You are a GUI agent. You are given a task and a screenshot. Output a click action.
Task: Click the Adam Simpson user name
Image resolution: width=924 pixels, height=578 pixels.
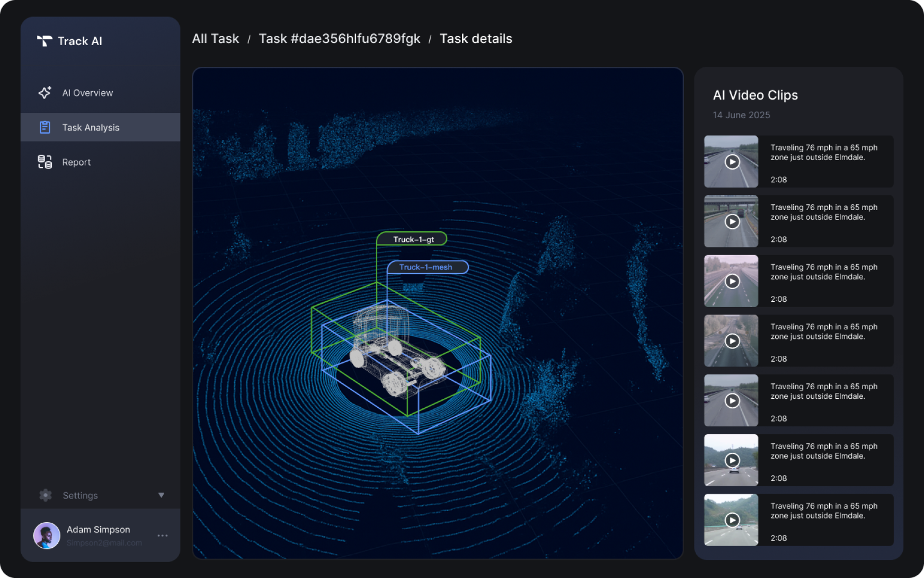pyautogui.click(x=98, y=530)
